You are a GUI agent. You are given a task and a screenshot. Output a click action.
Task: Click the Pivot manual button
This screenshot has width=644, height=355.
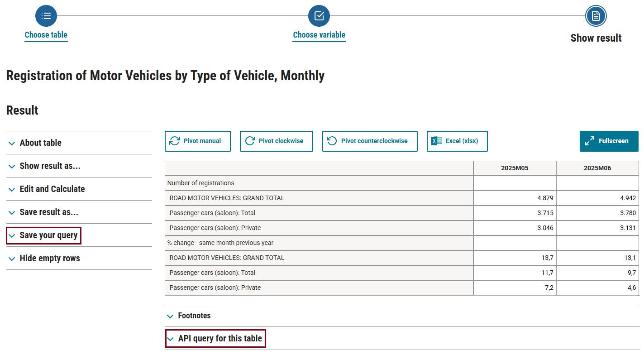pos(198,141)
